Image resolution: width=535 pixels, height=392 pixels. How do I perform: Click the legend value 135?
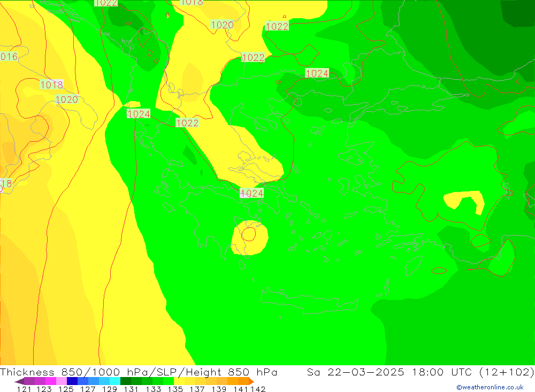click(x=175, y=389)
